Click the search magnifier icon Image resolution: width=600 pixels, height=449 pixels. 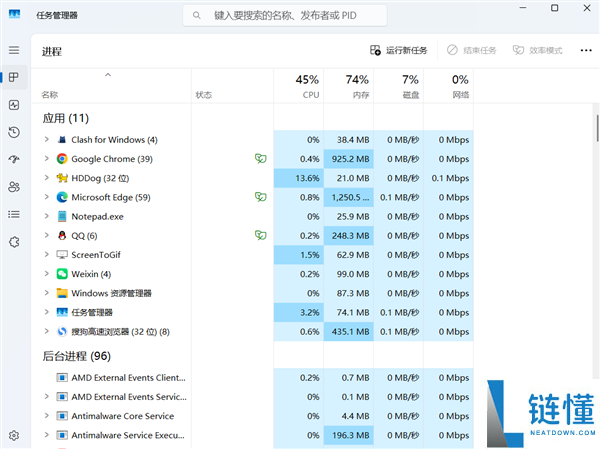(x=197, y=15)
